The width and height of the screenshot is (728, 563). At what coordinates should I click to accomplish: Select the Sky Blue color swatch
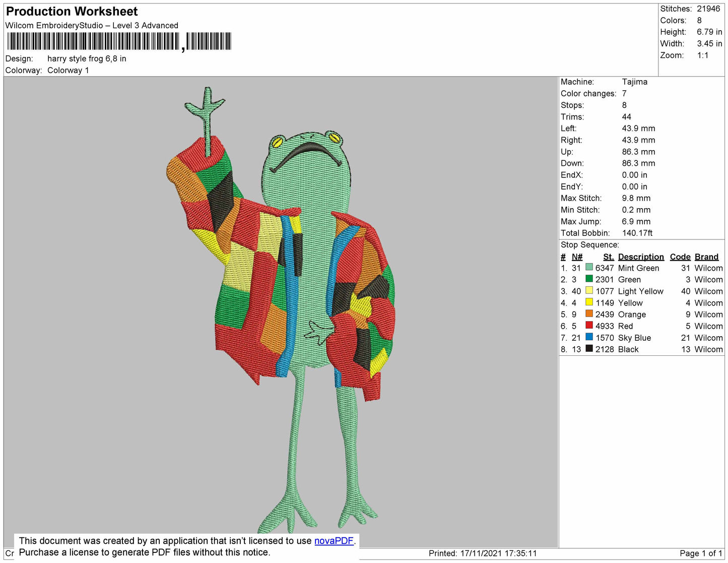coord(589,337)
